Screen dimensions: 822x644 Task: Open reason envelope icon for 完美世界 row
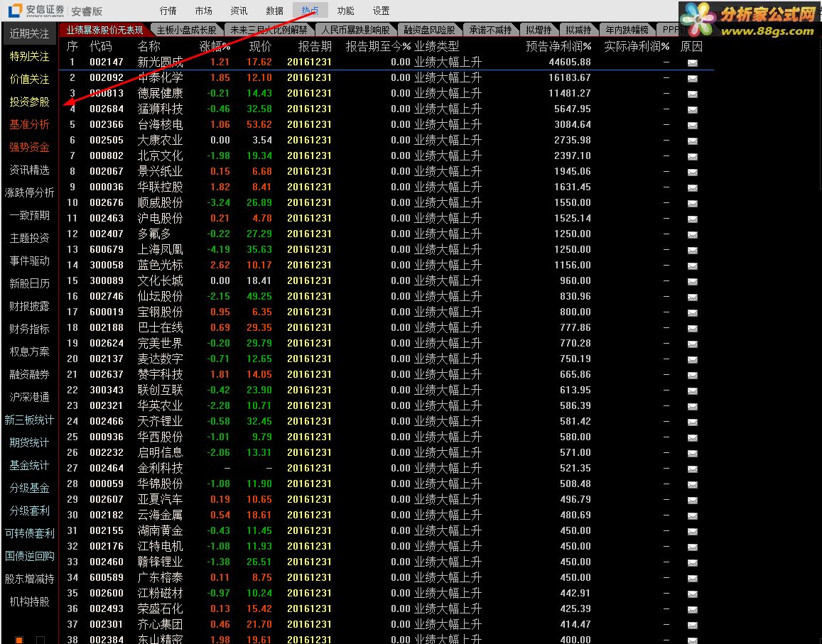click(693, 344)
